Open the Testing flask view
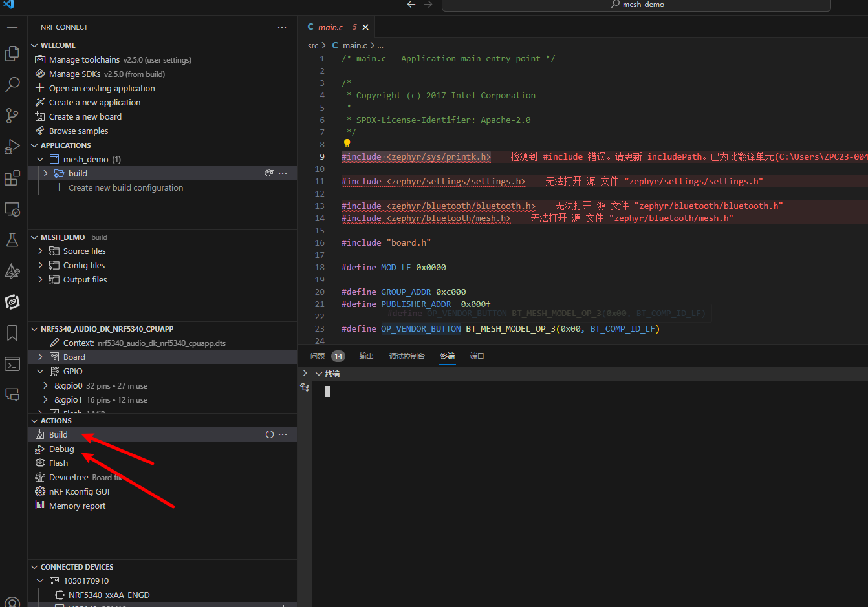Viewport: 868px width, 607px height. 12,240
